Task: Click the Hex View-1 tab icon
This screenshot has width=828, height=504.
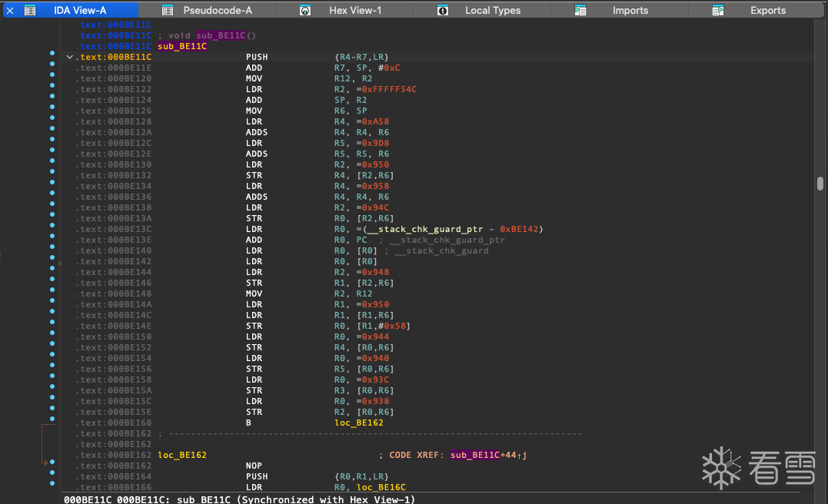Action: [305, 11]
